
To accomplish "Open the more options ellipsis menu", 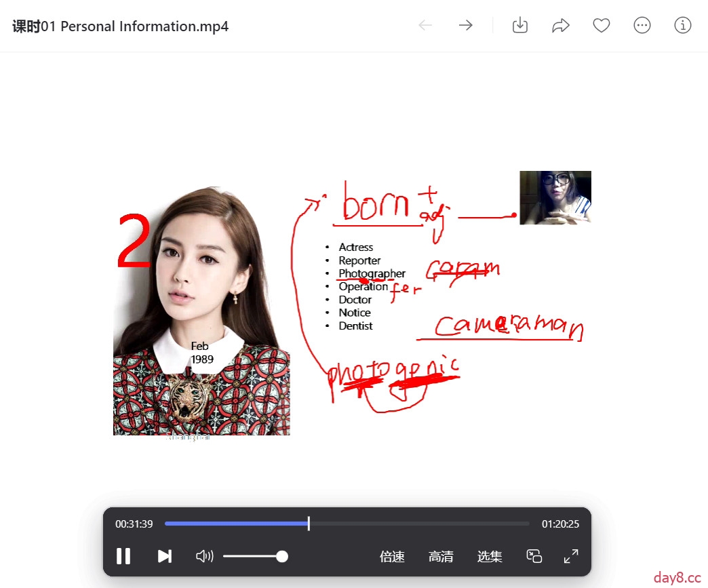I will coord(642,26).
